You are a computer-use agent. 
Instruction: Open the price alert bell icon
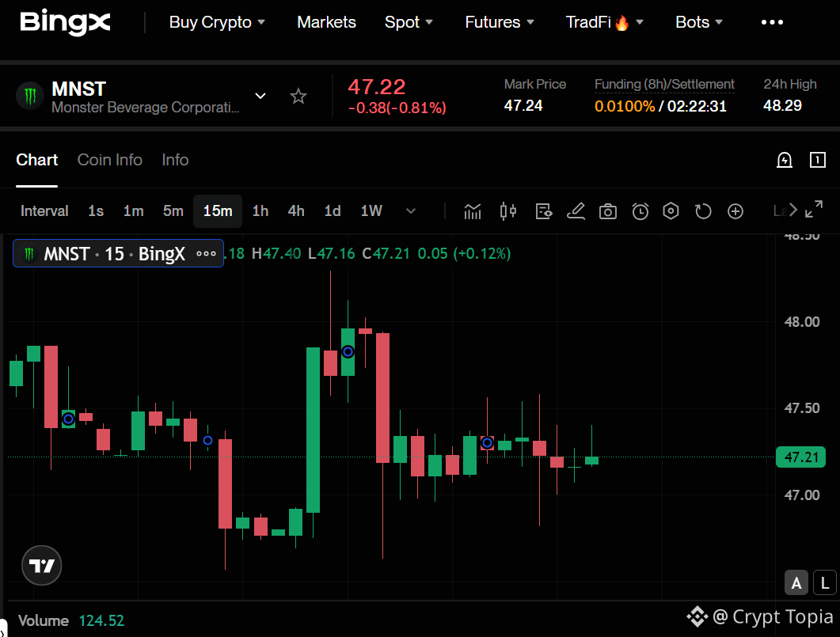[785, 160]
